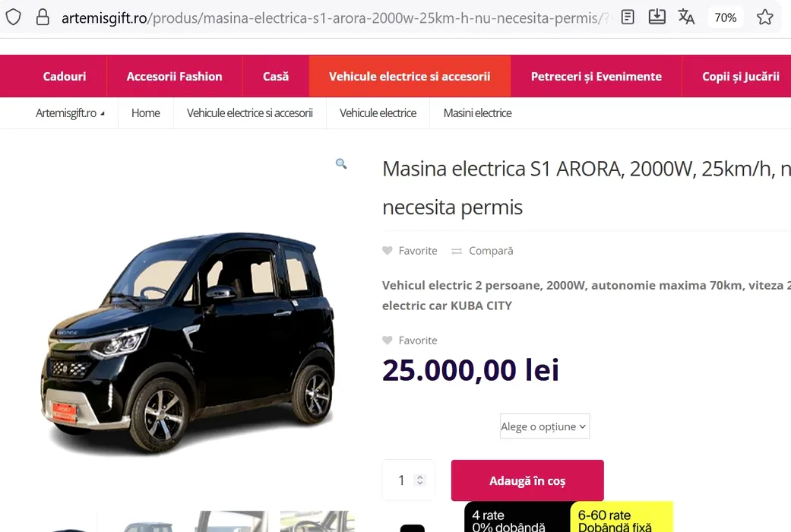
Task: Click magnifier zoom icon on product image
Action: pyautogui.click(x=341, y=163)
